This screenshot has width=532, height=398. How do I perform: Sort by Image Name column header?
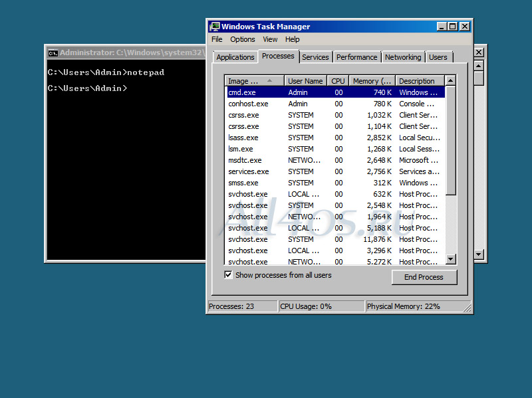tap(255, 81)
